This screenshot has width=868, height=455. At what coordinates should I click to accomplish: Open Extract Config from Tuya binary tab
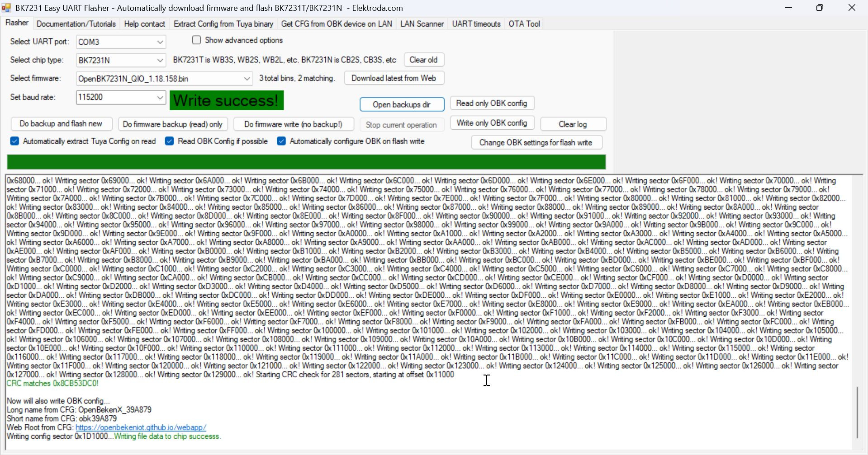click(x=223, y=24)
